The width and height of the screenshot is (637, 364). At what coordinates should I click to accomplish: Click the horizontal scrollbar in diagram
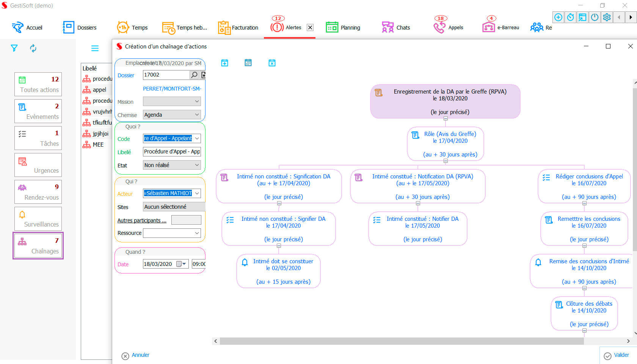pos(402,341)
